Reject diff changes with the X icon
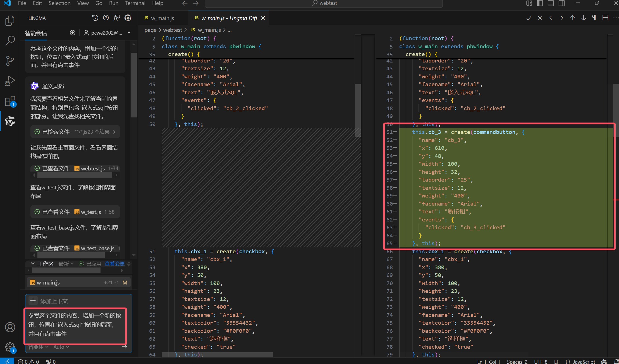The height and width of the screenshot is (364, 619). (540, 18)
